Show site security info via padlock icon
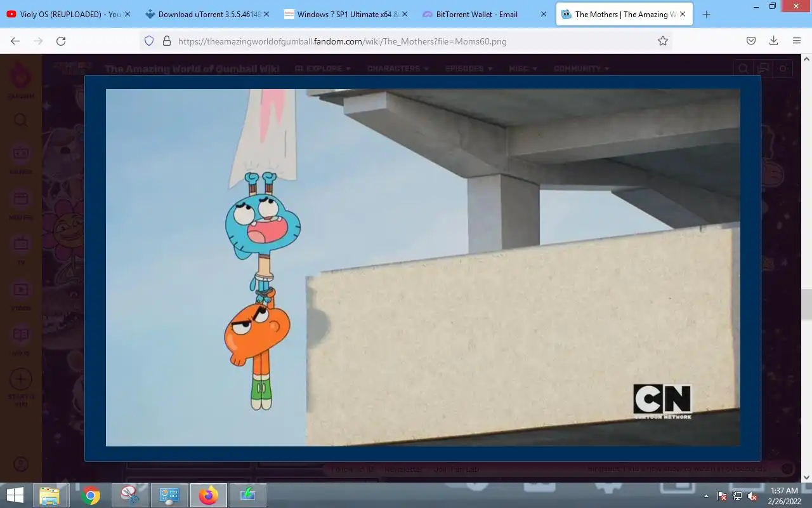 tap(167, 41)
